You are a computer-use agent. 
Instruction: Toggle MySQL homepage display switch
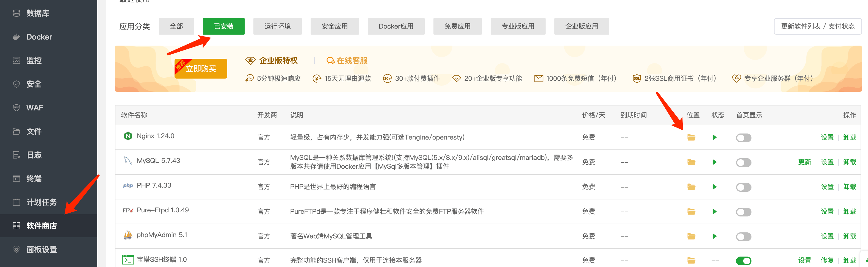743,163
